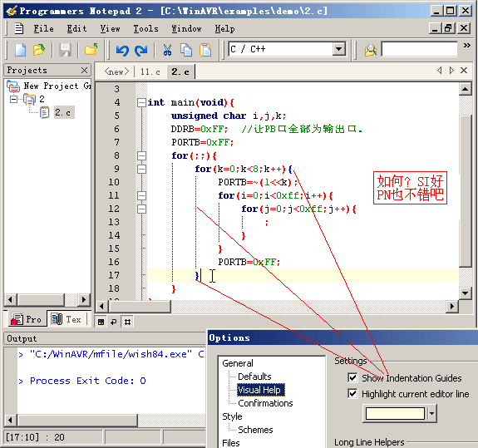Open a file with the folder icon
This screenshot has width=478, height=448.
(39, 50)
